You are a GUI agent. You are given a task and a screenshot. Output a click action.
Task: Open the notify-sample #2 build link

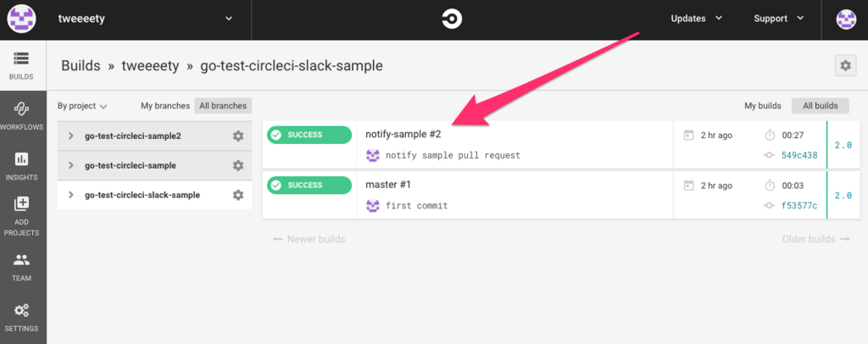(403, 134)
